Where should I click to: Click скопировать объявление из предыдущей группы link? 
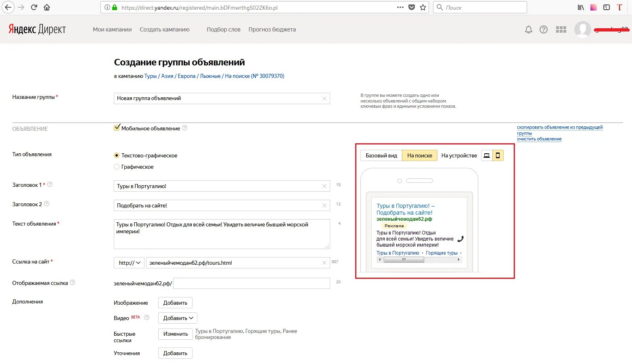tap(559, 130)
